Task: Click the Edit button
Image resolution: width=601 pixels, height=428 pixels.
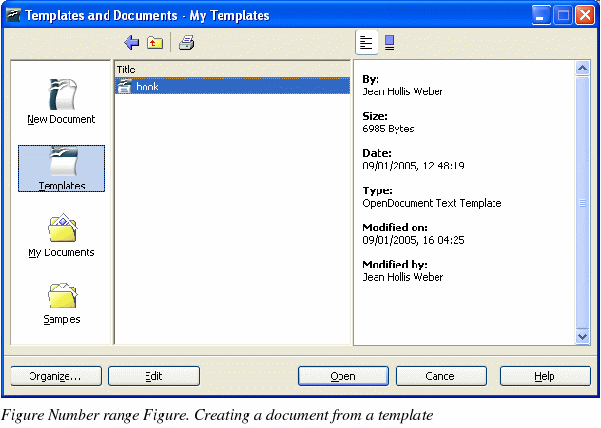Action: (x=153, y=376)
